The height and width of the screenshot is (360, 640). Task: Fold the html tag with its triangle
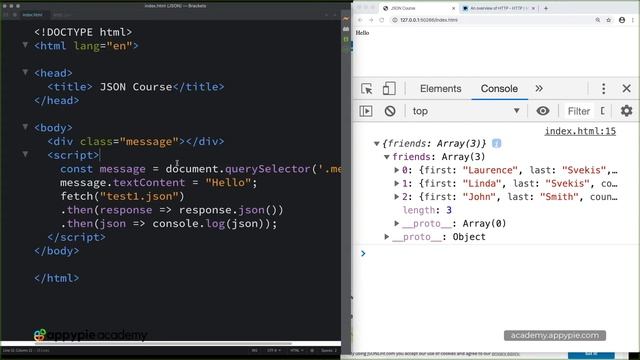25,45
